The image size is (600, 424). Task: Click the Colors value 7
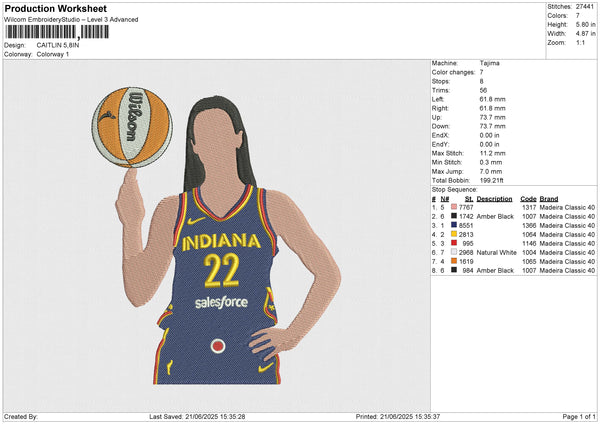point(578,16)
